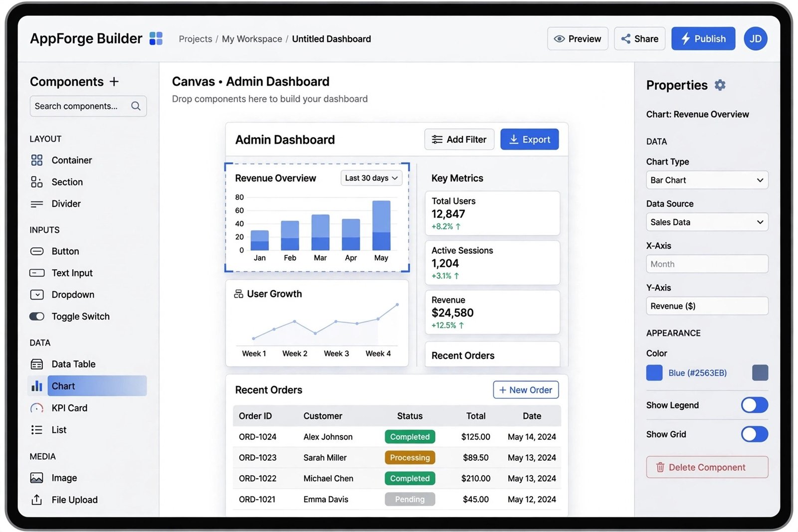Image resolution: width=798 pixels, height=532 pixels.
Task: Click the share nodes icon
Action: click(625, 38)
